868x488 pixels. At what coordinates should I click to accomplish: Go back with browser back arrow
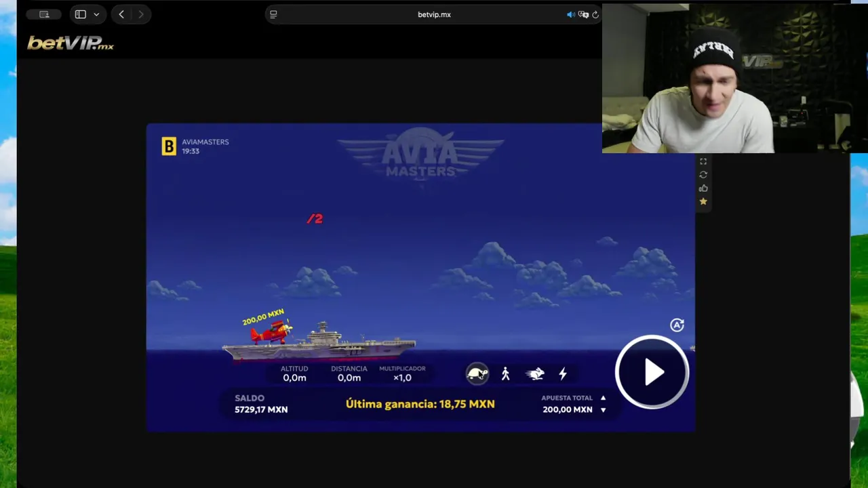tap(121, 14)
